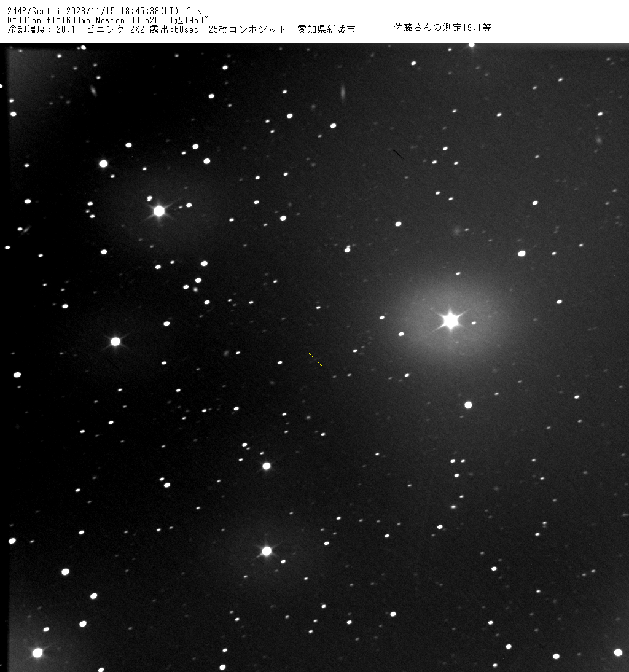Click the north arrow '↑ N' indicator
The width and height of the screenshot is (629, 672).
[x=194, y=11]
